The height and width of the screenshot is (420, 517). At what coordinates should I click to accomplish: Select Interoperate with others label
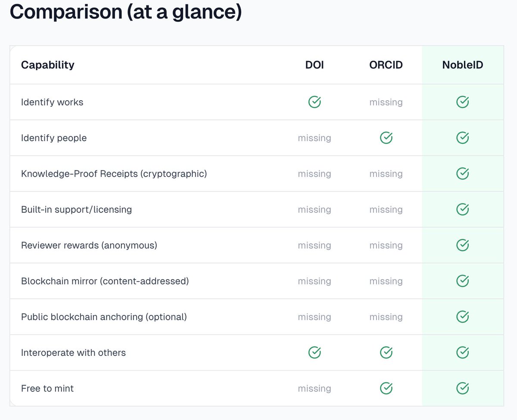point(73,353)
